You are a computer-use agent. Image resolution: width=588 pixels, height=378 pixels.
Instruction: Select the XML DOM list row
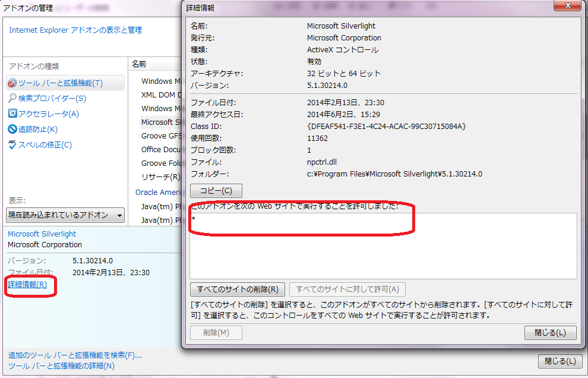pos(161,95)
